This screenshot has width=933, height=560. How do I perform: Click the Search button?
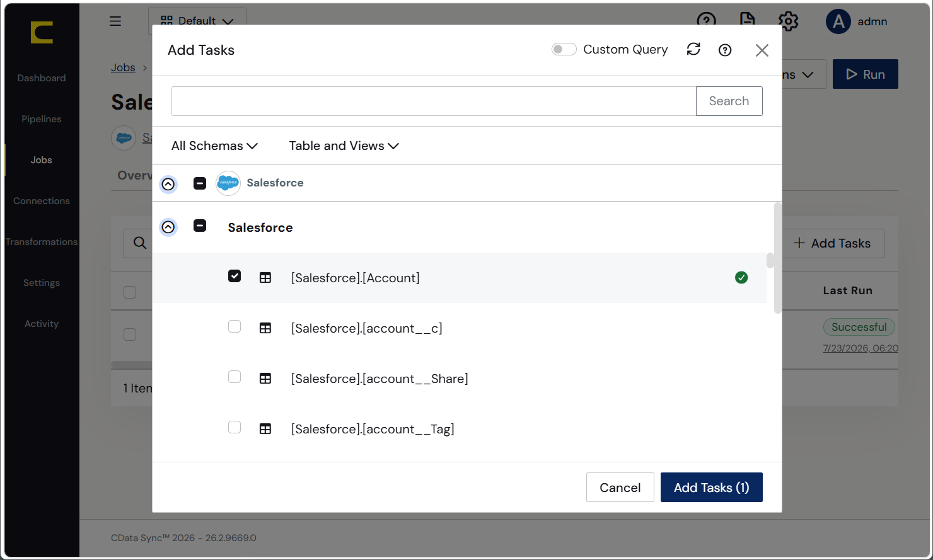pyautogui.click(x=729, y=101)
